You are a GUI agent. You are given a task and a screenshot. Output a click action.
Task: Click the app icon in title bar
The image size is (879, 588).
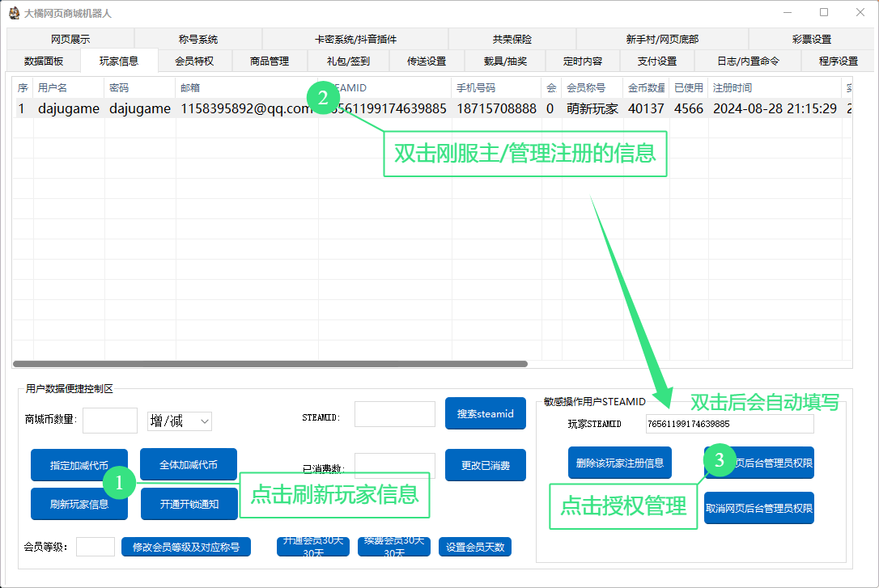coord(14,13)
